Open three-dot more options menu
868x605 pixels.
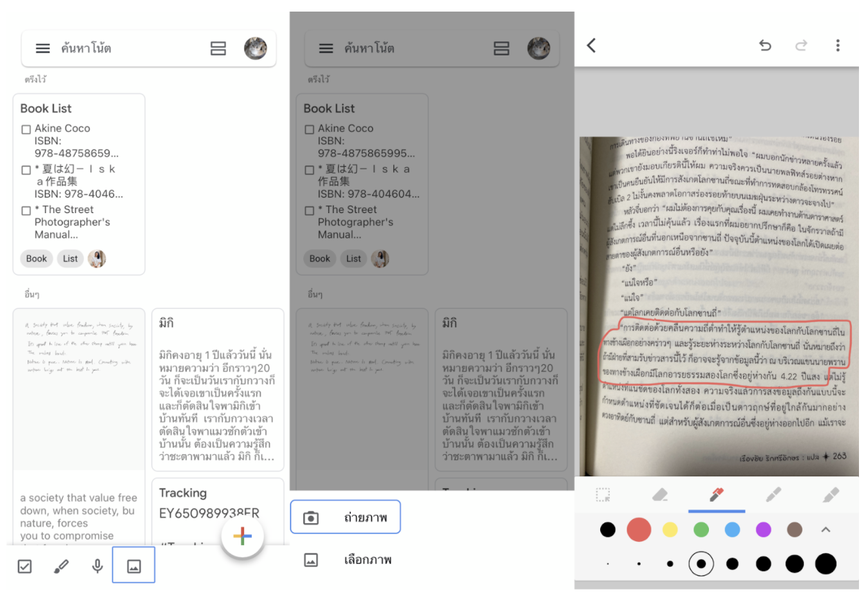(x=838, y=45)
